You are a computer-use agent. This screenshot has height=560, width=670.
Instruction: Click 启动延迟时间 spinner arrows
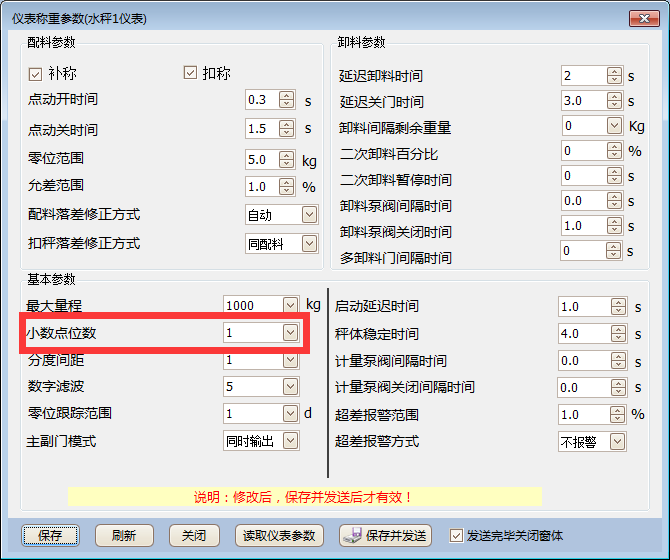click(618, 307)
